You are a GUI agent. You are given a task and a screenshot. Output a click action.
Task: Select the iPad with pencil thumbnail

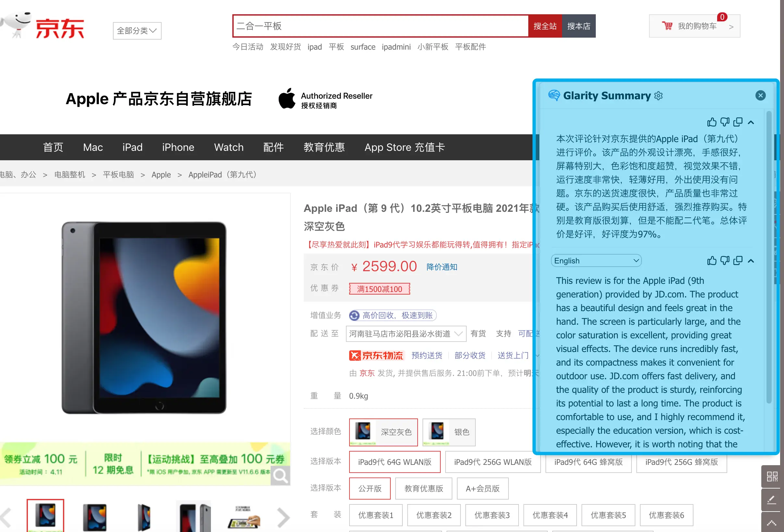[x=243, y=516]
